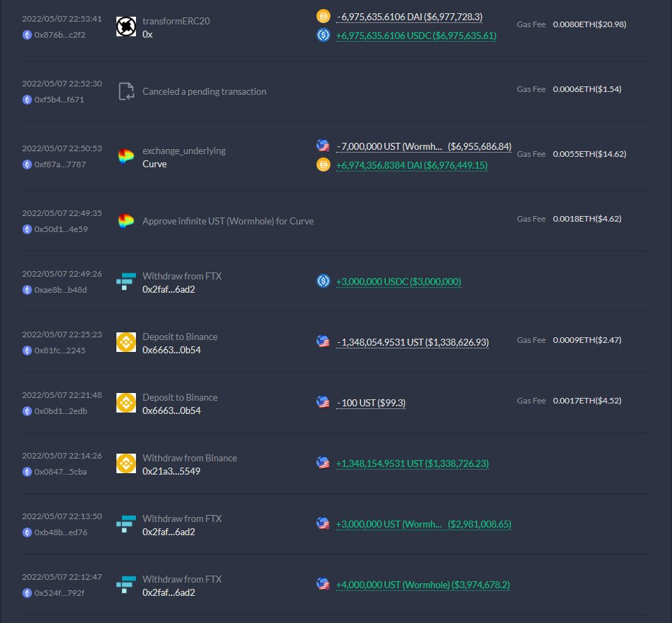
Task: Click the DAI coin icon in the top row
Action: point(323,16)
